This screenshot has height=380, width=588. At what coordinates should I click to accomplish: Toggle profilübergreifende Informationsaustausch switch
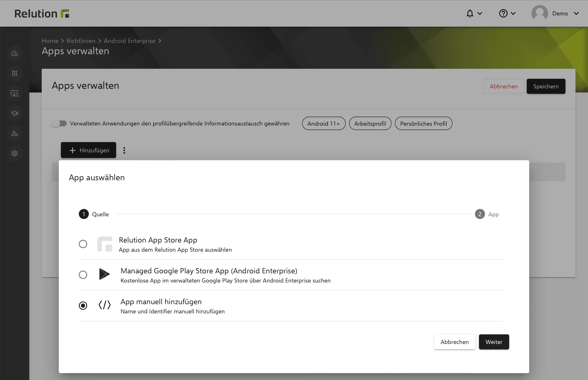[x=59, y=123]
